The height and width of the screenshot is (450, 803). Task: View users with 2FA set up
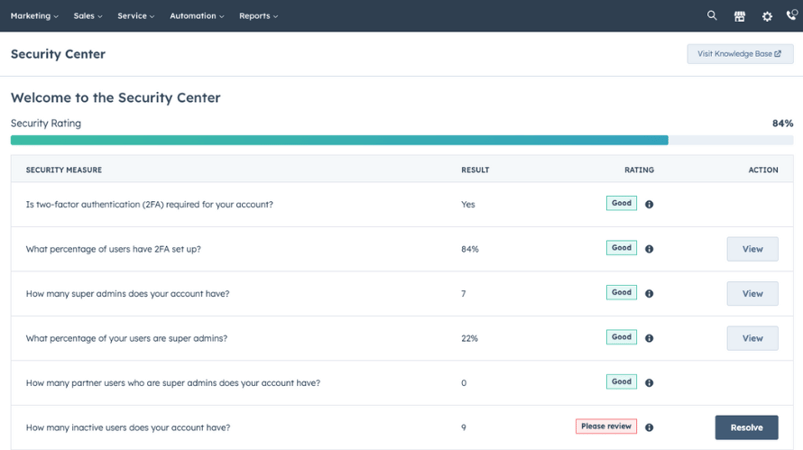752,249
